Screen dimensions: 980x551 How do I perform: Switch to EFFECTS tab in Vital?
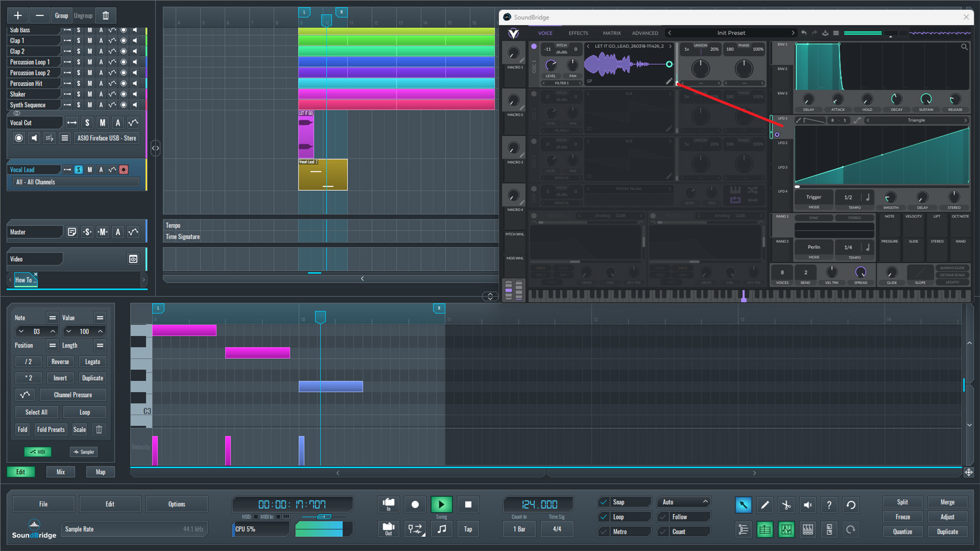[x=578, y=33]
